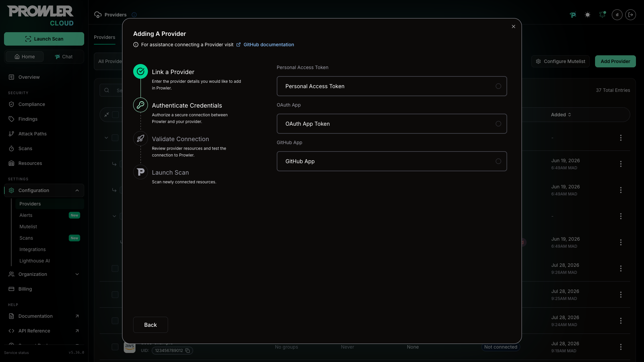Click the Organization users icon
Viewport: 644px width, 362px height.
11,274
